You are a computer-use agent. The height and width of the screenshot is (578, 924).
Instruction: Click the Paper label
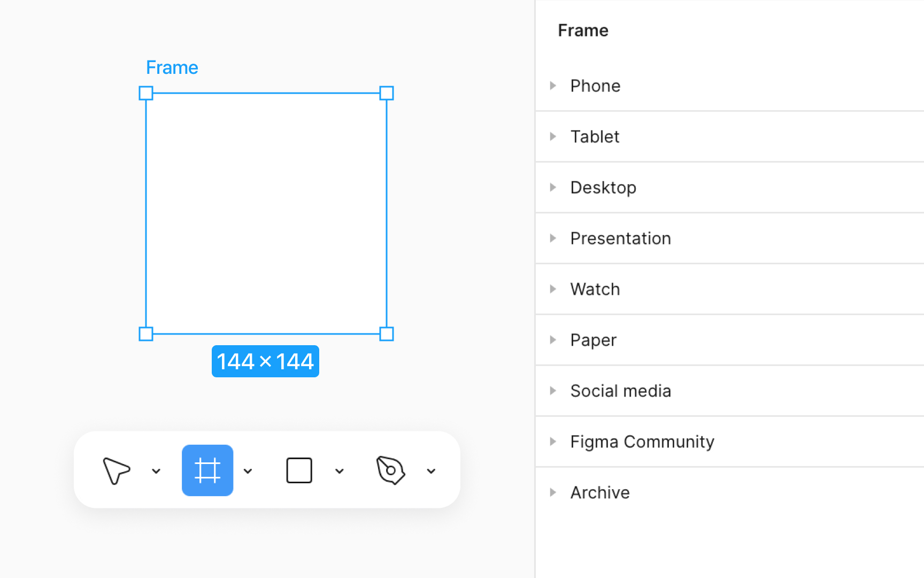point(593,340)
